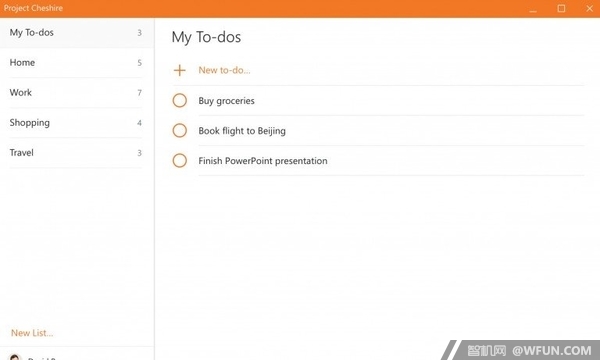Focus the New to-do input field
Viewport: 600px width, 360px height.
pos(379,70)
